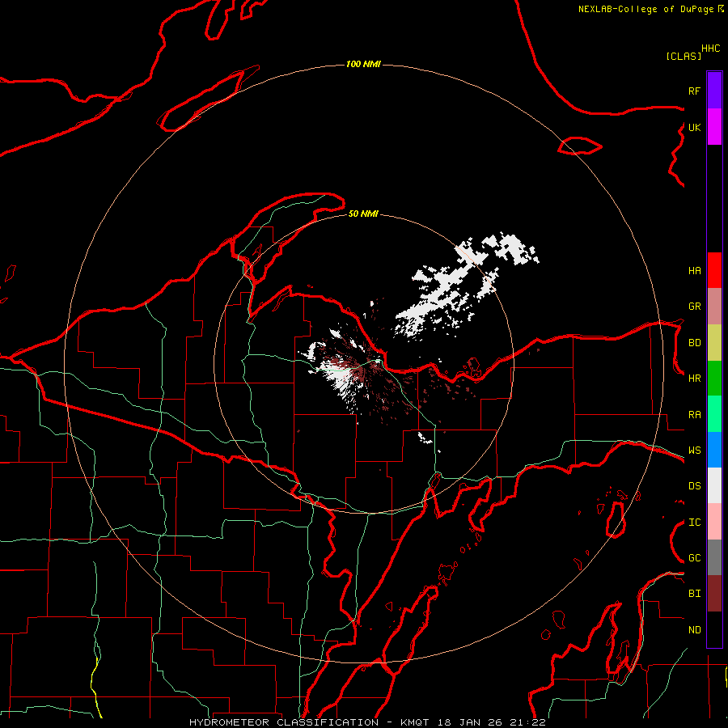The width and height of the screenshot is (728, 728).
Task: Click the purple RF color swatch
Action: 714,91
